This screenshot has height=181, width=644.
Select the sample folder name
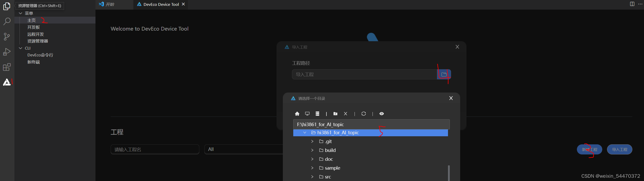tap(333, 168)
